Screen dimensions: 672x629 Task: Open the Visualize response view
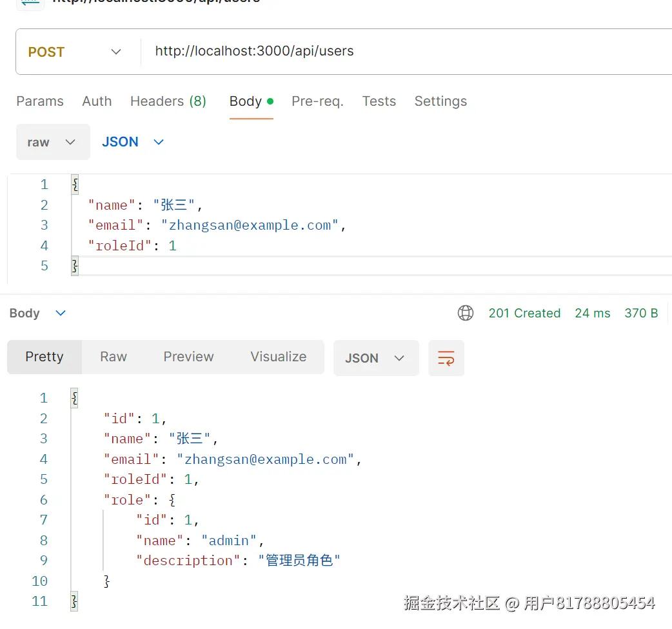point(278,357)
